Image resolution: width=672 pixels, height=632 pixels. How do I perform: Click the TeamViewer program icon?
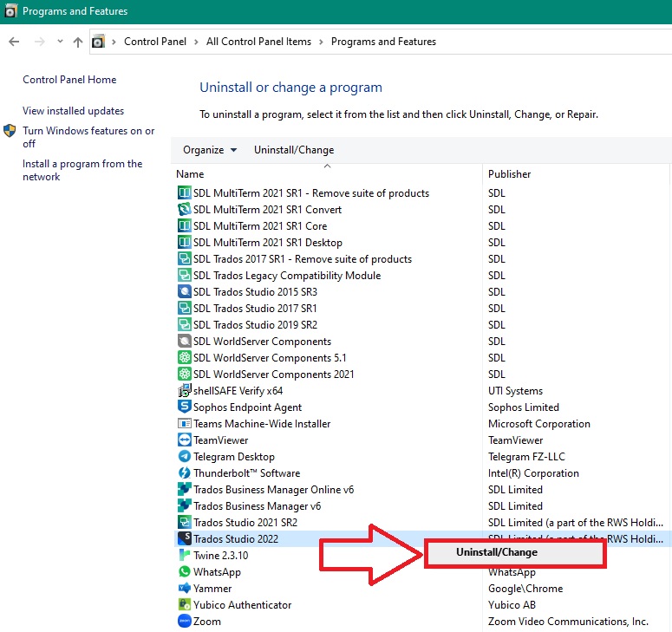click(185, 440)
